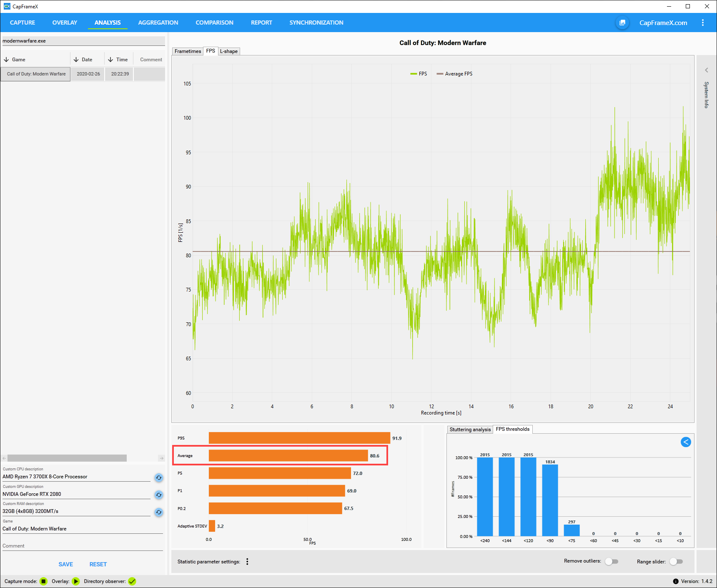
Task: Open the SYNCHRONIZATION tab
Action: [316, 23]
